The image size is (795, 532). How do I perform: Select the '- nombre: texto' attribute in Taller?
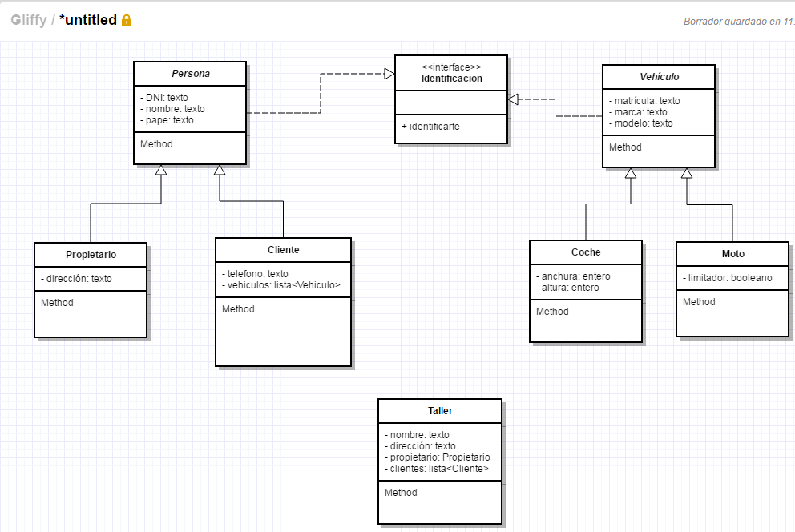point(417,435)
